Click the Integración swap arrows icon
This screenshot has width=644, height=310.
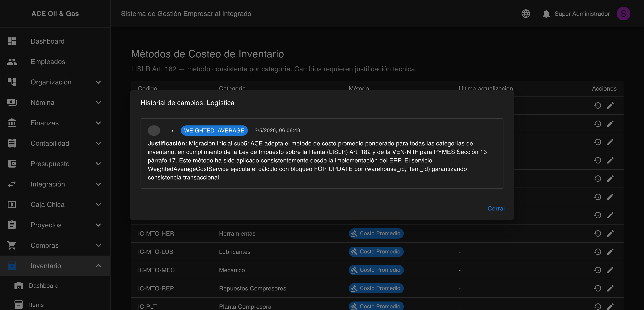pyautogui.click(x=12, y=184)
